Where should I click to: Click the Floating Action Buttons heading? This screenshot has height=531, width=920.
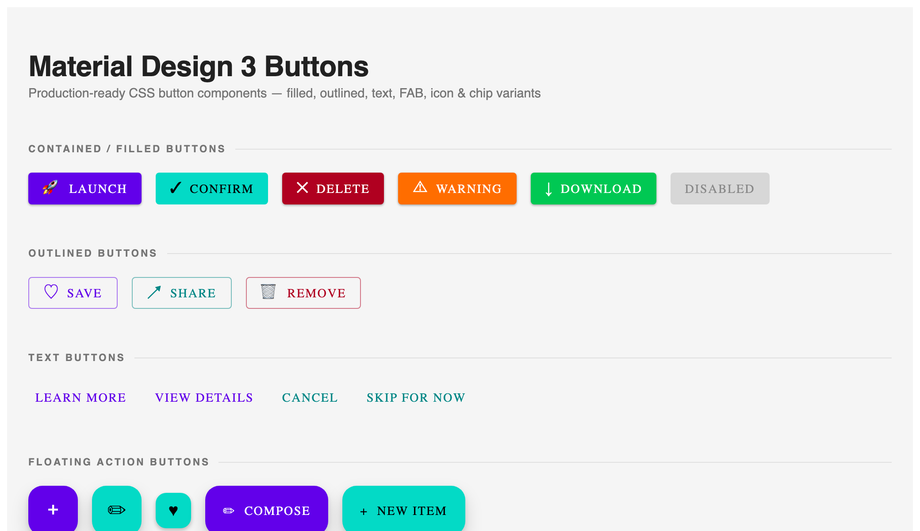pos(119,462)
